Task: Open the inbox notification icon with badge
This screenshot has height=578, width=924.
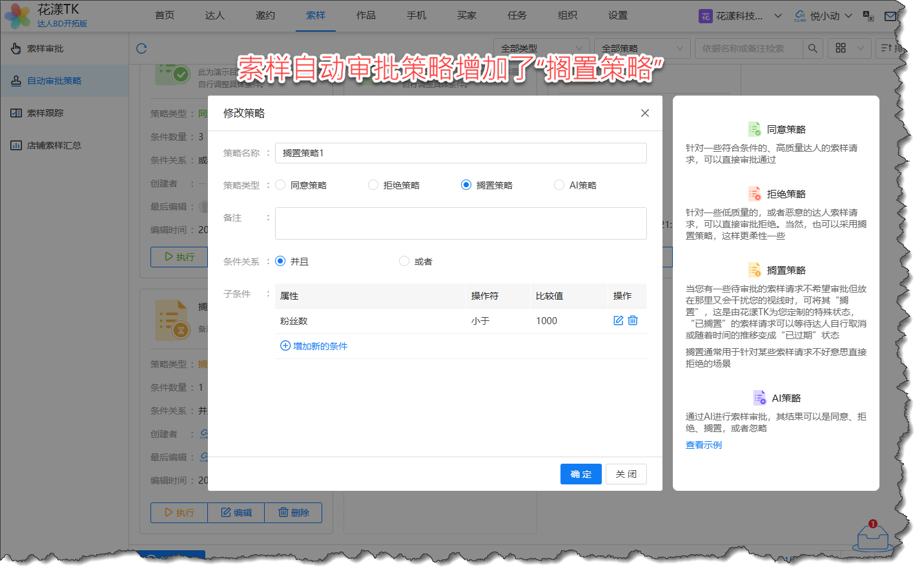Action: (x=872, y=536)
